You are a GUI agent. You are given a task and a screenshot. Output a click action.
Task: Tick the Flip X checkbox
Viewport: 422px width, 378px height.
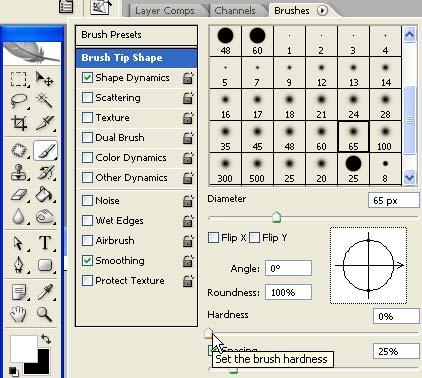tap(213, 238)
